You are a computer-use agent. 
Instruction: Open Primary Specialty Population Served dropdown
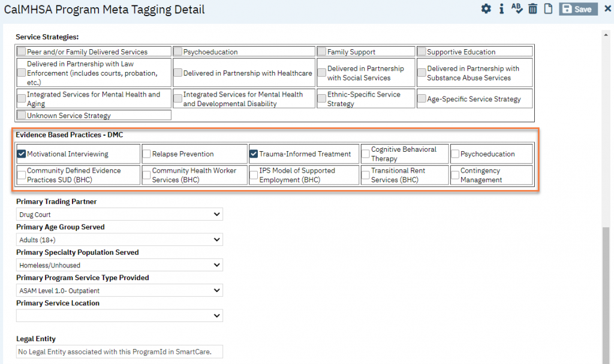(x=119, y=265)
